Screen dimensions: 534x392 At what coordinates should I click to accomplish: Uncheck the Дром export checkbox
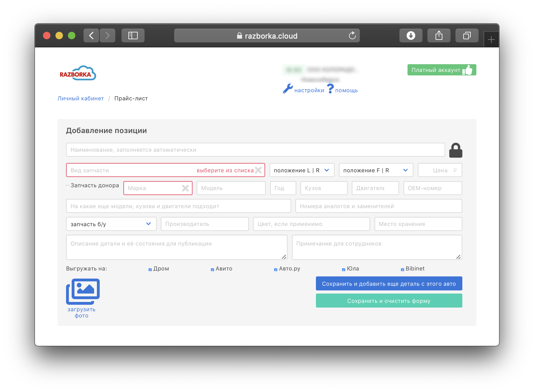150,270
